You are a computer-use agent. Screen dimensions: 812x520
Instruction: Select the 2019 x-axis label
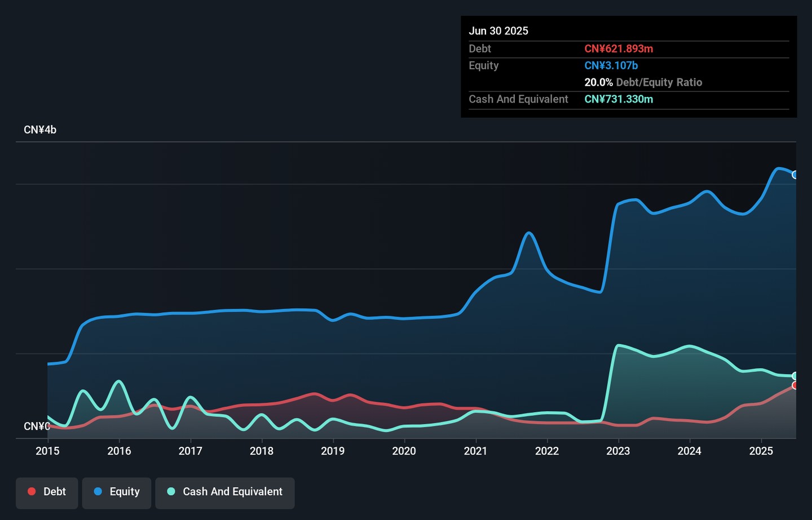pyautogui.click(x=333, y=451)
